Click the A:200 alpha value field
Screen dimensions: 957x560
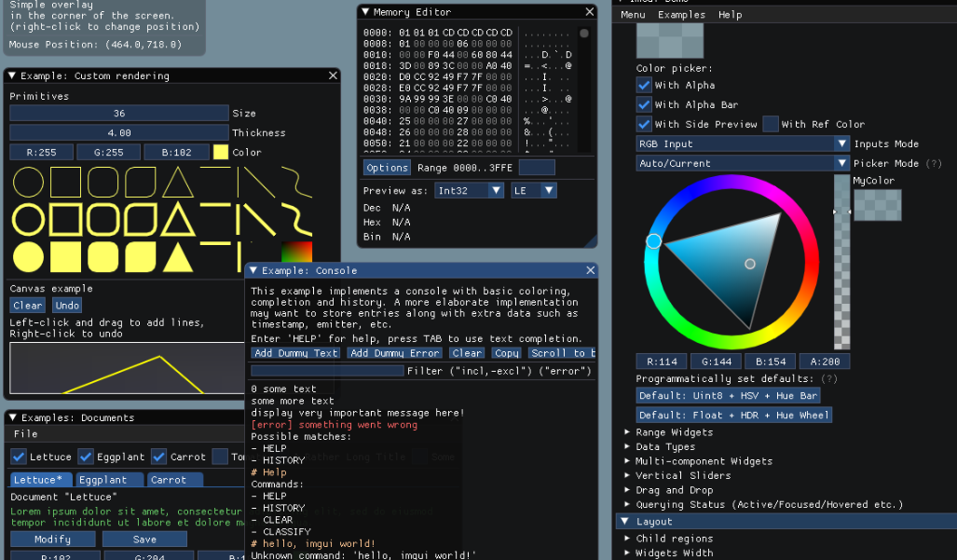[825, 362]
